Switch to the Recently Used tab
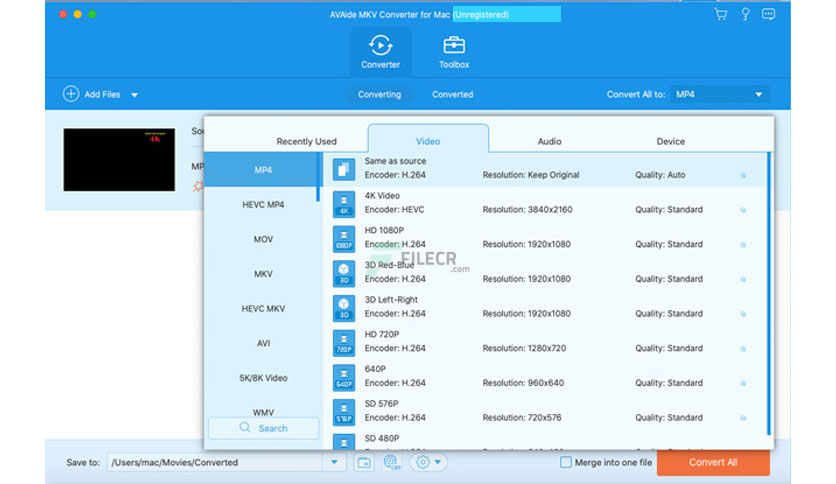836x484 pixels. (x=307, y=141)
